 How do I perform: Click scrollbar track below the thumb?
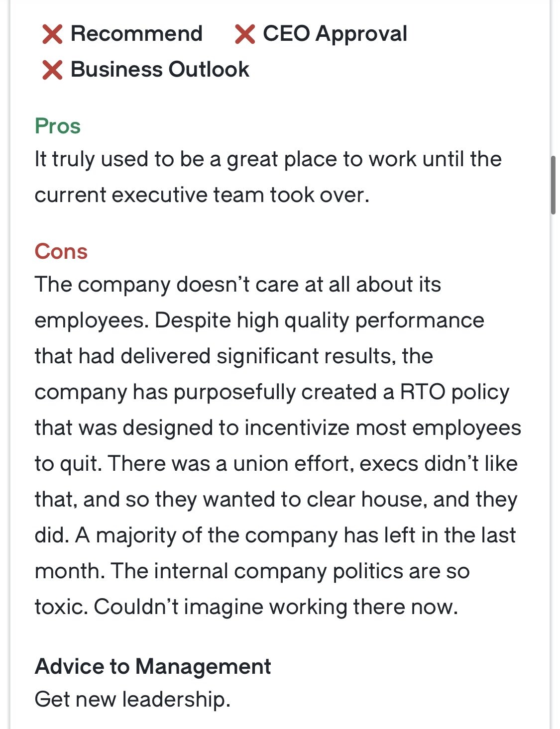tap(553, 448)
